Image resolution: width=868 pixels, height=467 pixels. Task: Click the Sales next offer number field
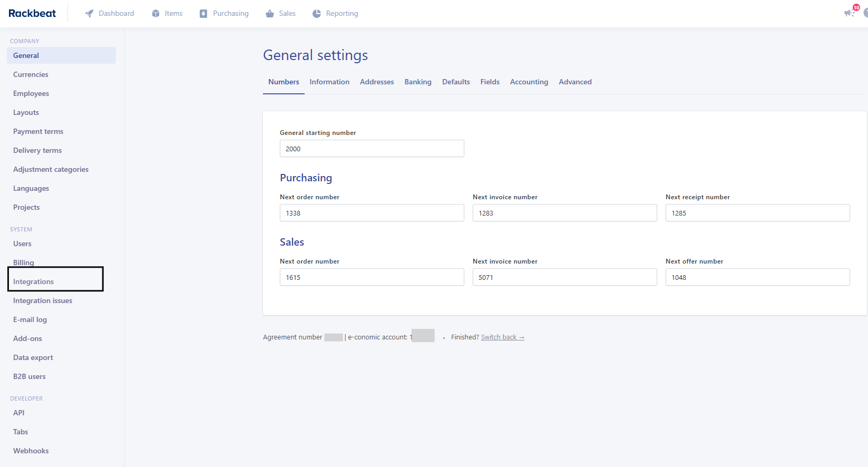pos(757,277)
